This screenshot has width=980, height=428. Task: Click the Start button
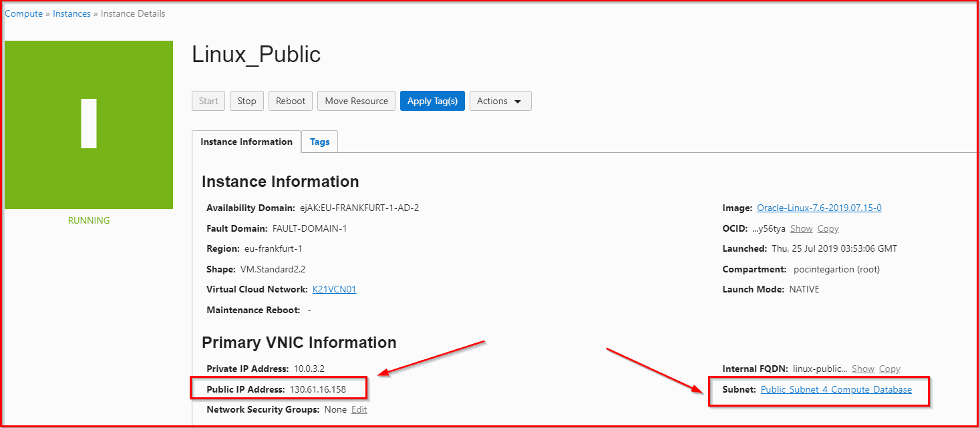click(208, 101)
